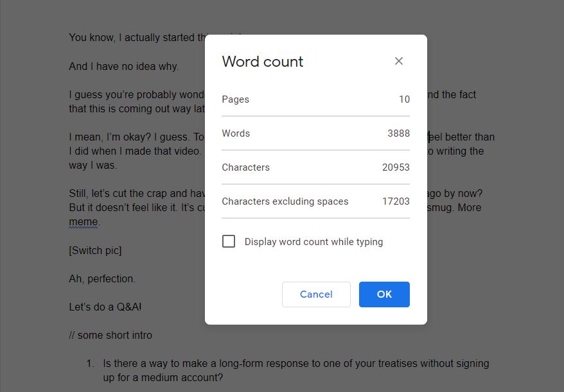Click the Characters excluding spaces value 17203
Viewport: 564px width, 392px height.
tap(396, 201)
